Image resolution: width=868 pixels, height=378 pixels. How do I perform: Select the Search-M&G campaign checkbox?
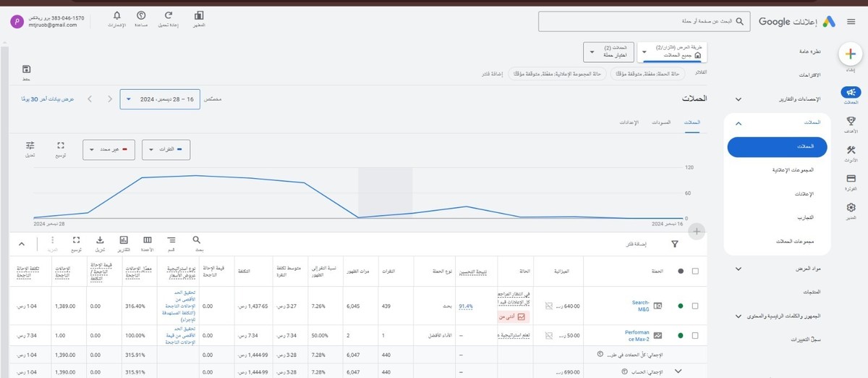(695, 306)
